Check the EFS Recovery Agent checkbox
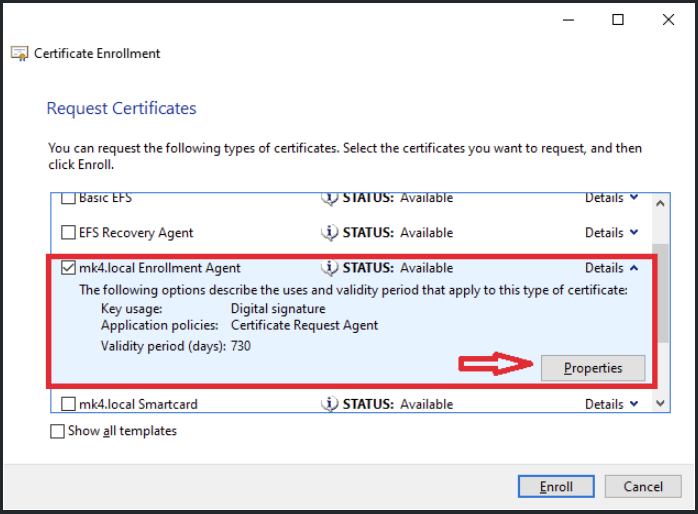698x514 pixels. click(68, 232)
